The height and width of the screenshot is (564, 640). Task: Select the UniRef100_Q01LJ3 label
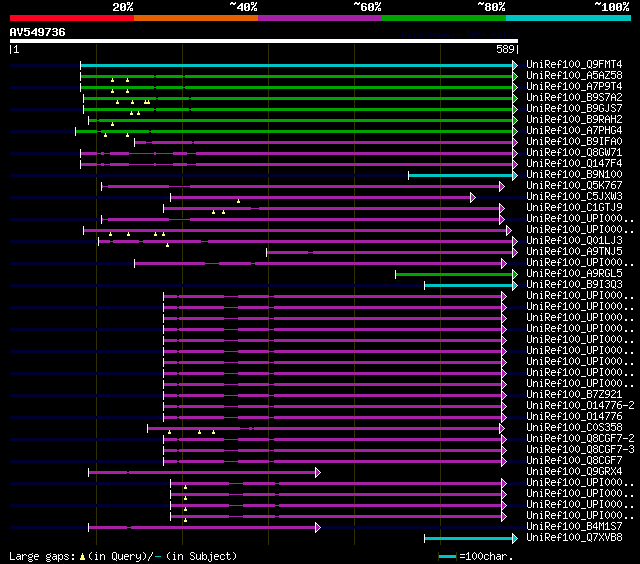tap(574, 241)
